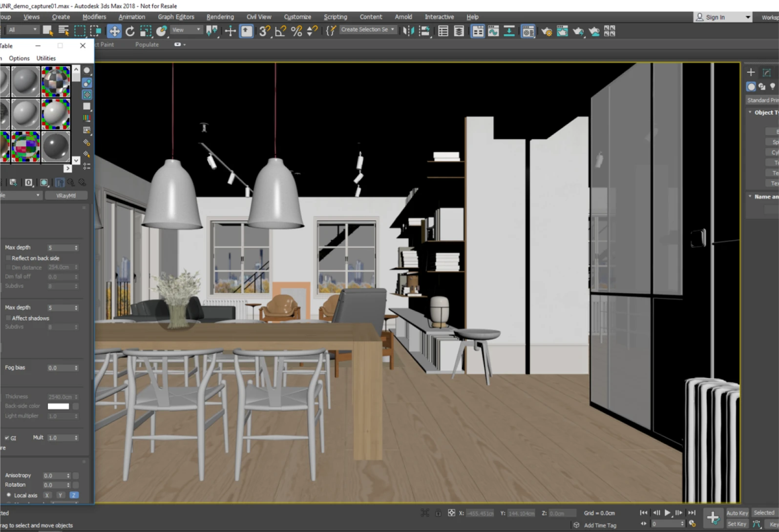Open the Selected key filter dropdown
This screenshot has width=779, height=532.
764,512
